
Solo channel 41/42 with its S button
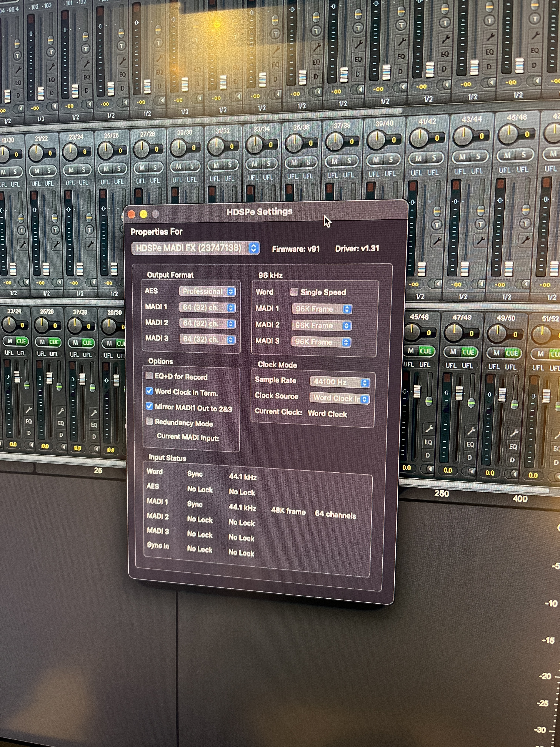click(x=434, y=158)
